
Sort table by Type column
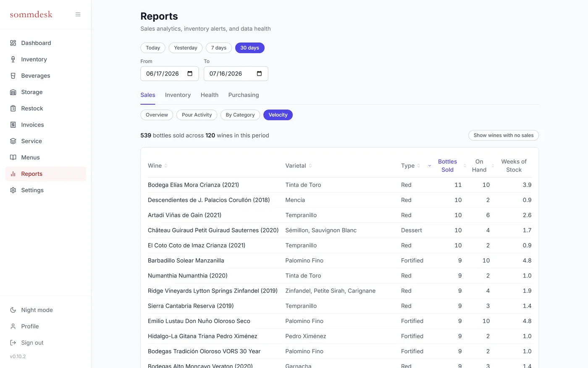411,166
